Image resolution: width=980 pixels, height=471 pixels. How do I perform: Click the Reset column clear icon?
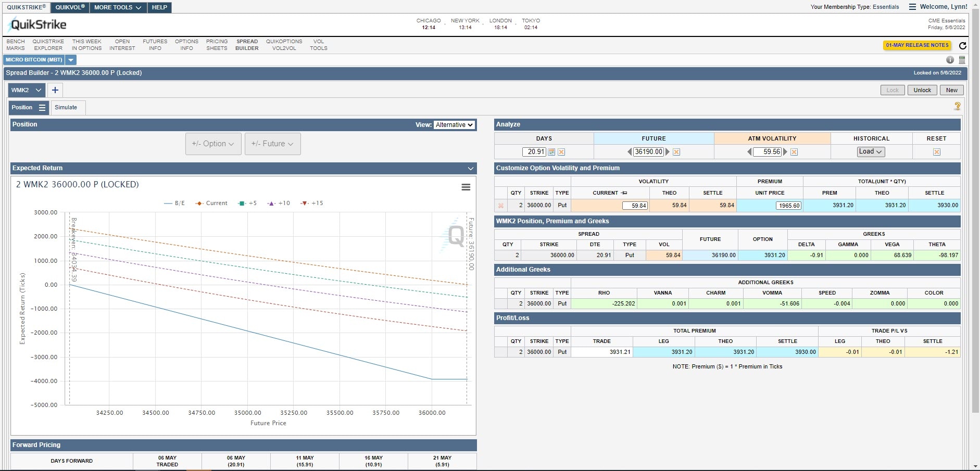pyautogui.click(x=936, y=152)
